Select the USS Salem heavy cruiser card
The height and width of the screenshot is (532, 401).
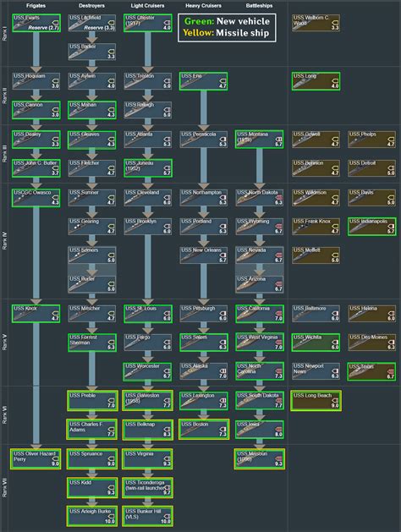coord(204,343)
